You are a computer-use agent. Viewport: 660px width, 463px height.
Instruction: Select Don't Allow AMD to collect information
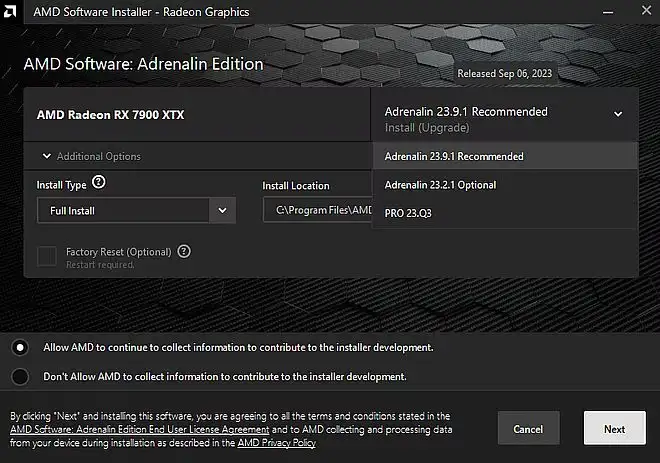pos(20,377)
